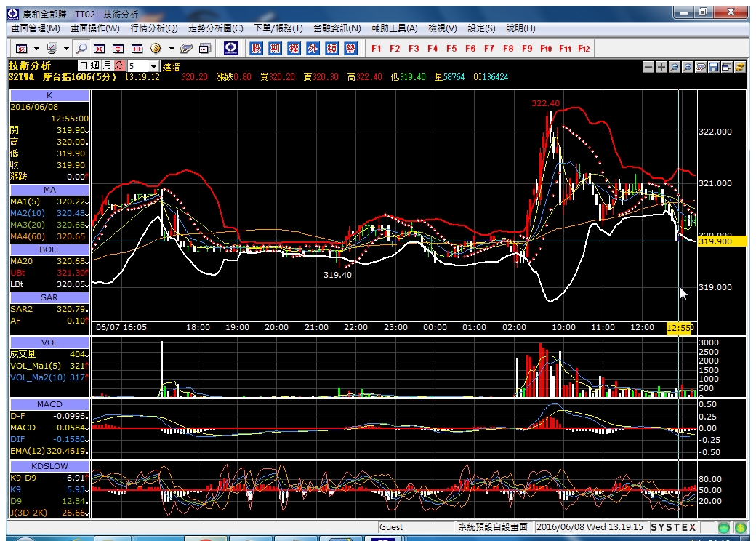Click the gold dollar coin icon
Image resolution: width=756 pixels, height=541 pixels.
point(156,48)
